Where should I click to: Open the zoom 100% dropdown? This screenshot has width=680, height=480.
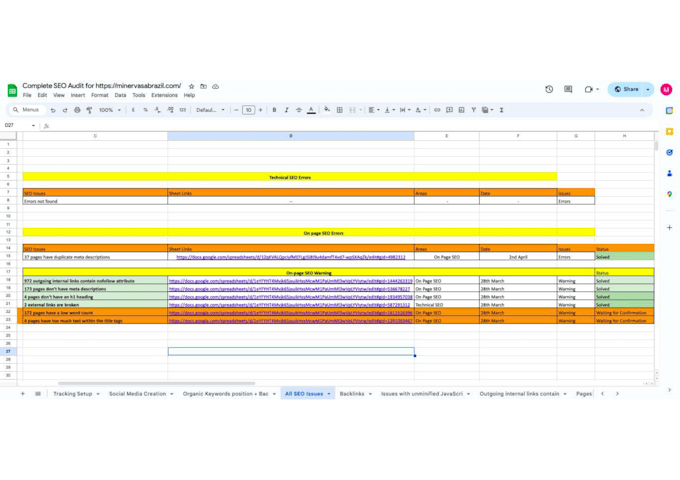point(110,110)
